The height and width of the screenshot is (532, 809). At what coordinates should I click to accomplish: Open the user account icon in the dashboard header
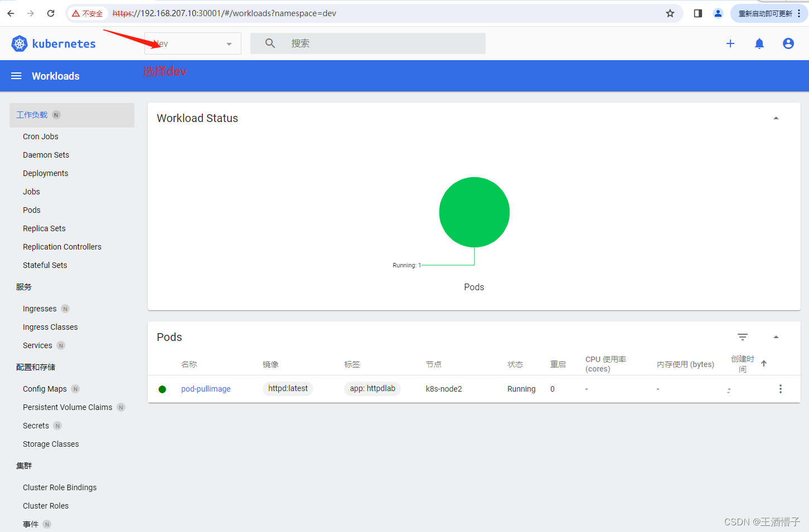coord(788,43)
